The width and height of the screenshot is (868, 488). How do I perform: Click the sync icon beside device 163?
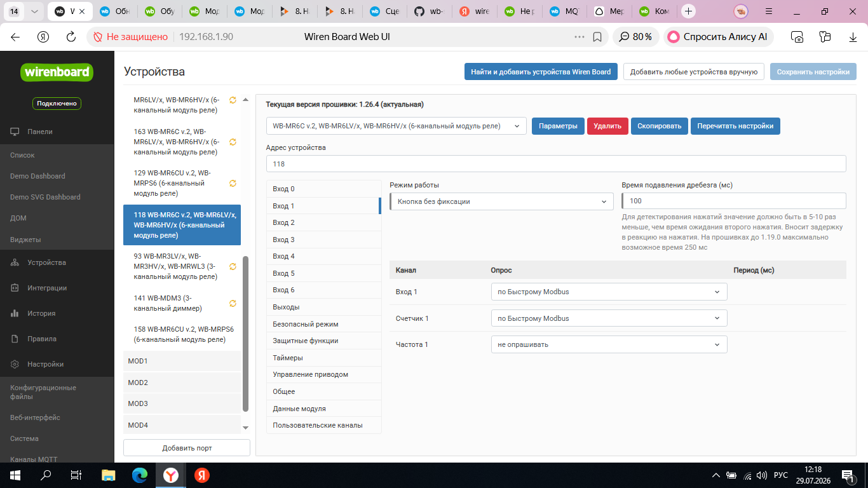[x=233, y=142]
